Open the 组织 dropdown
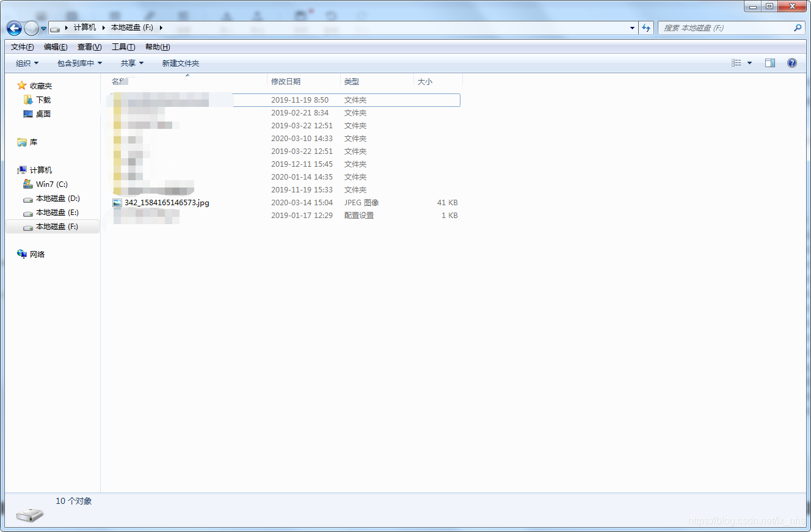 [27, 63]
